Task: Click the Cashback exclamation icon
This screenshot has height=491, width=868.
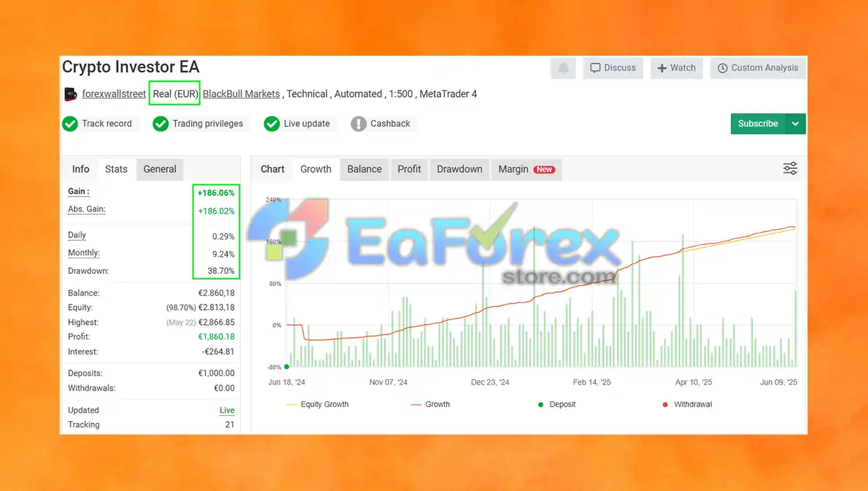Action: pos(359,123)
